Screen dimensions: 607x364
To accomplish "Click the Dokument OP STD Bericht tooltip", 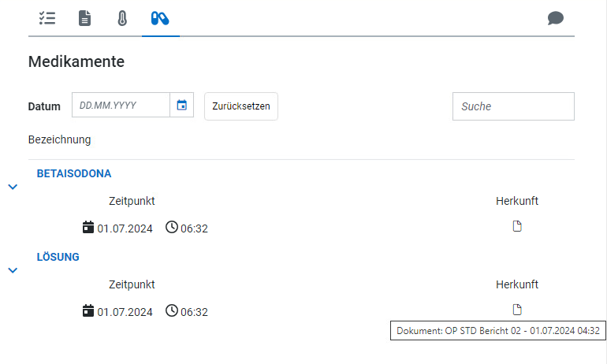I will [x=498, y=331].
